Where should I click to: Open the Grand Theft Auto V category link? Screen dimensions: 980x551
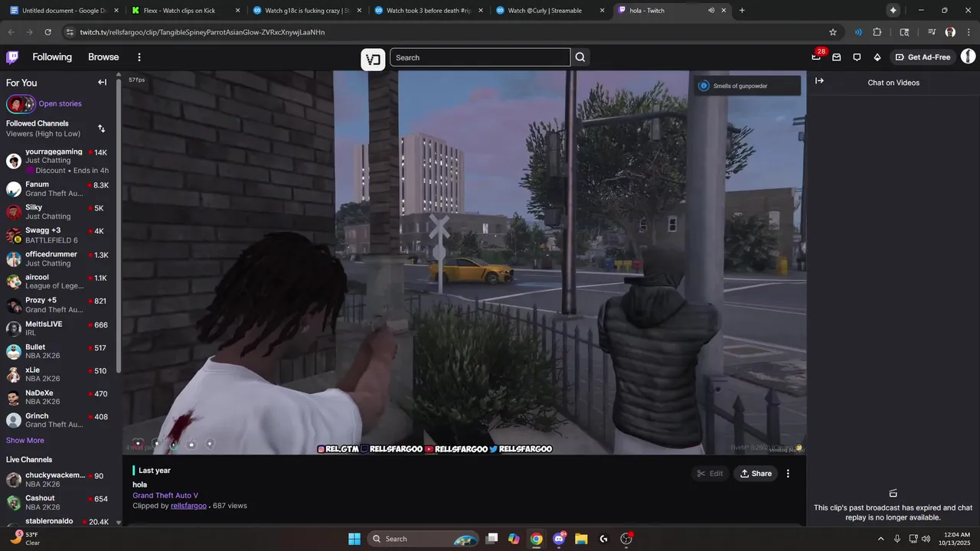pos(165,495)
